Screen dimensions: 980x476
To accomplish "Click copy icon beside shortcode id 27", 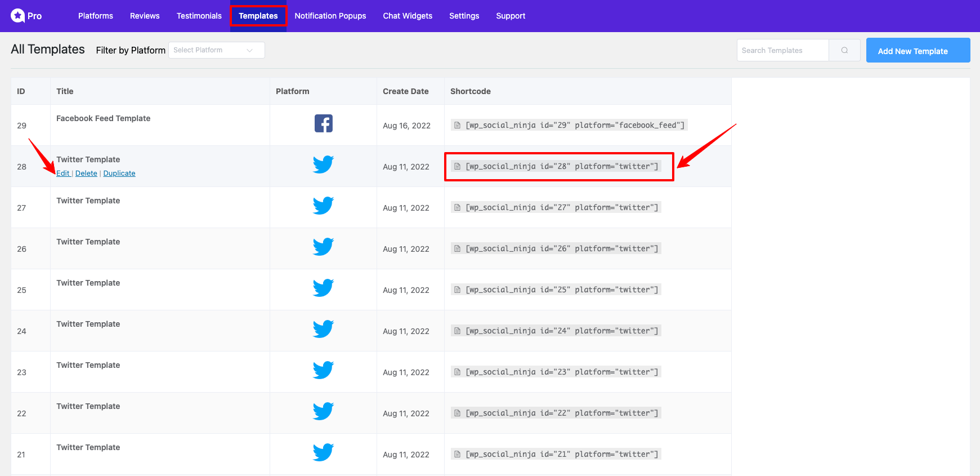I will click(458, 208).
